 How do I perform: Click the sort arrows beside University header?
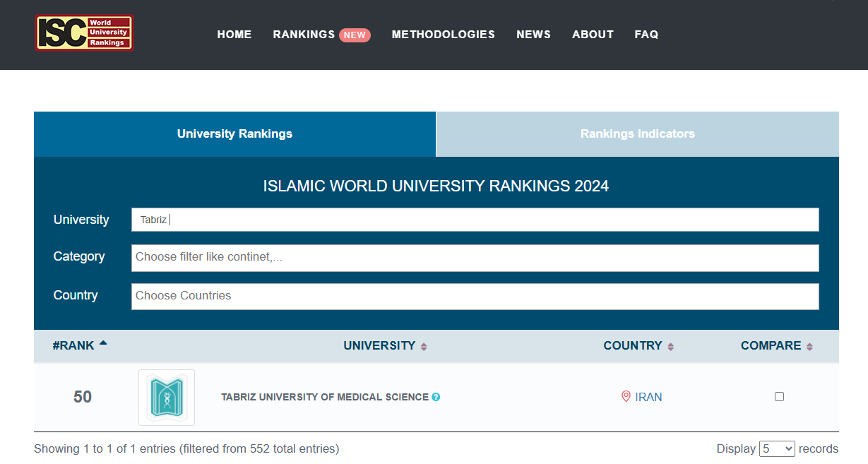[424, 347]
